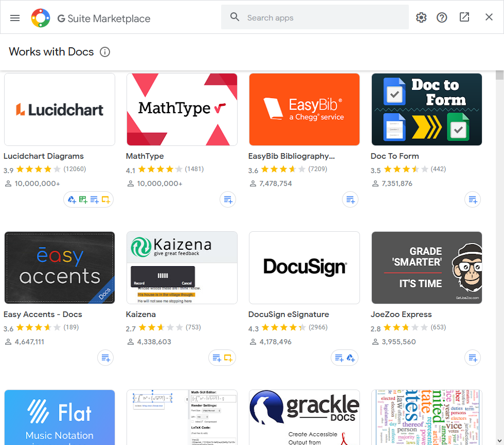Open the JoeZoo Grade Smarter thumbnail
Image resolution: width=504 pixels, height=445 pixels.
[x=427, y=268]
